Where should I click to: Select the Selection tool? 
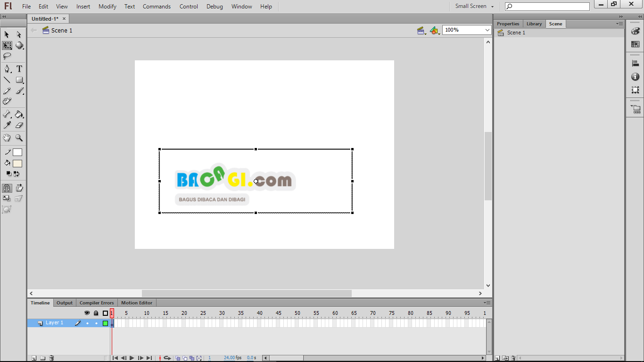coord(7,34)
